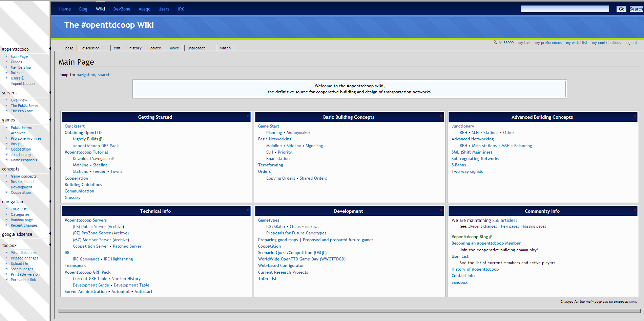Viewport: 644px width, 321px height.
Task: Open my watchlist link
Action: (577, 43)
